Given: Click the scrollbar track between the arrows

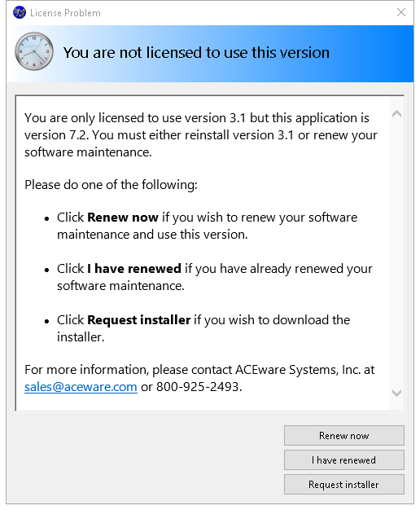Looking at the screenshot, I should (396, 253).
